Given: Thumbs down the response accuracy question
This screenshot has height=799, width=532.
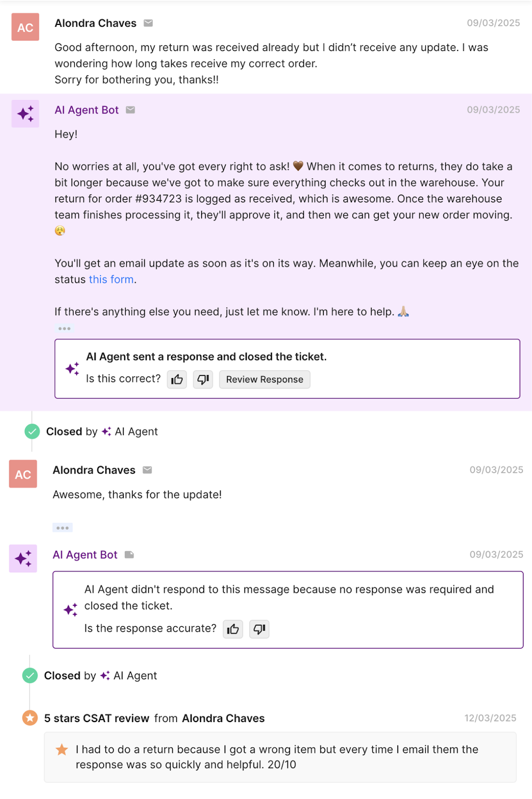Looking at the screenshot, I should [259, 629].
